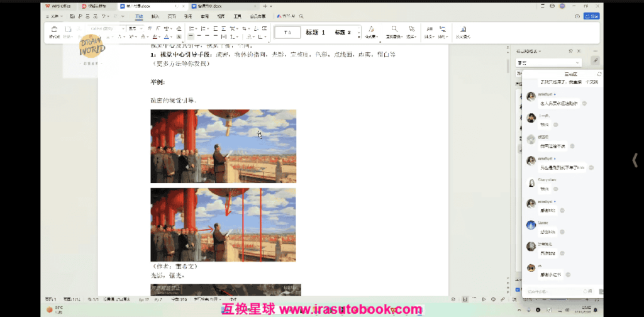The width and height of the screenshot is (644, 317).
Task: Open the font size dropdown
Action: (x=142, y=28)
